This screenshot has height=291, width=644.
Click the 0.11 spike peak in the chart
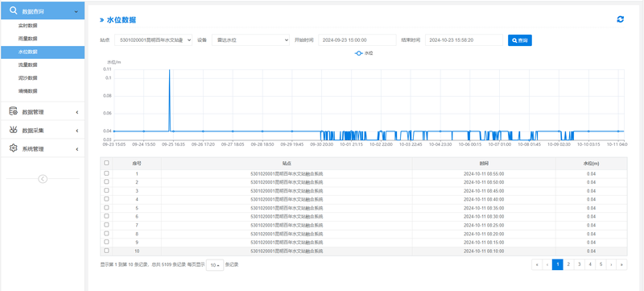pyautogui.click(x=169, y=70)
